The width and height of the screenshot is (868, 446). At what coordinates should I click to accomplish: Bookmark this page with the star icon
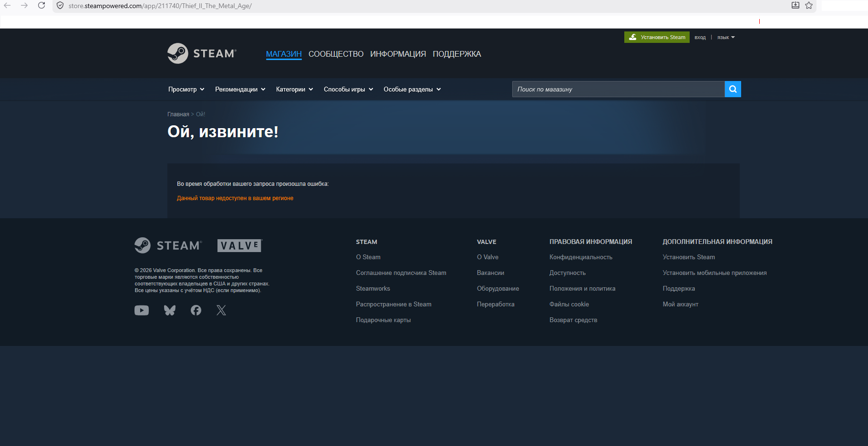click(809, 5)
